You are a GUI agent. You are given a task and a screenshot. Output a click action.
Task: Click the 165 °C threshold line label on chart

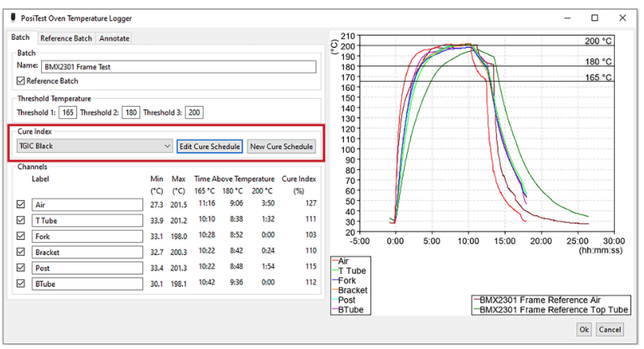[598, 77]
